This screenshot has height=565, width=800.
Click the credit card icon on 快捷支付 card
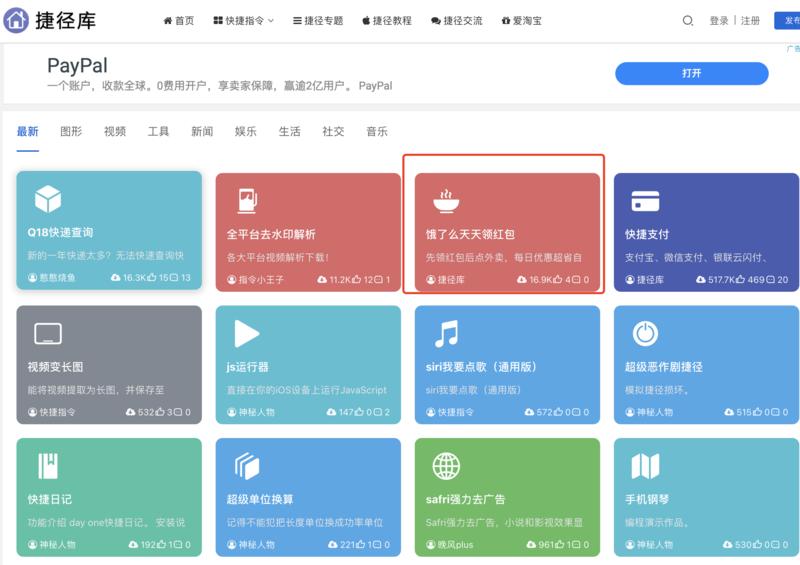(x=645, y=201)
